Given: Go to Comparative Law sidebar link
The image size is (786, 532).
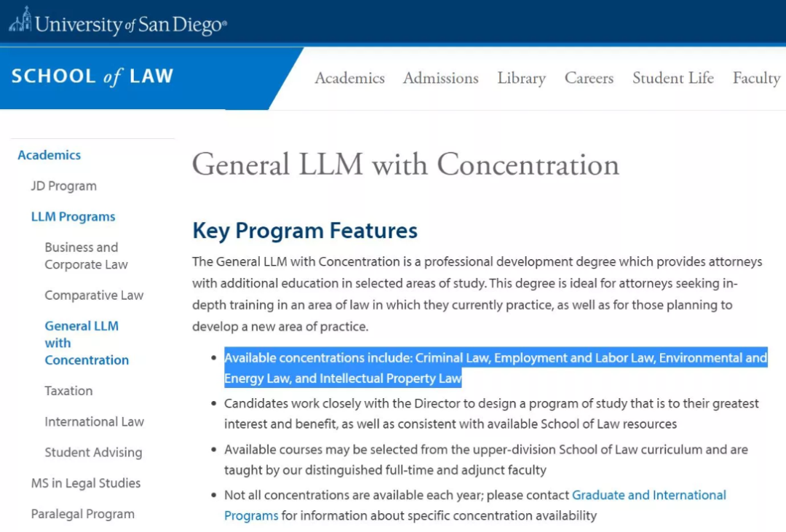Looking at the screenshot, I should pyautogui.click(x=94, y=295).
